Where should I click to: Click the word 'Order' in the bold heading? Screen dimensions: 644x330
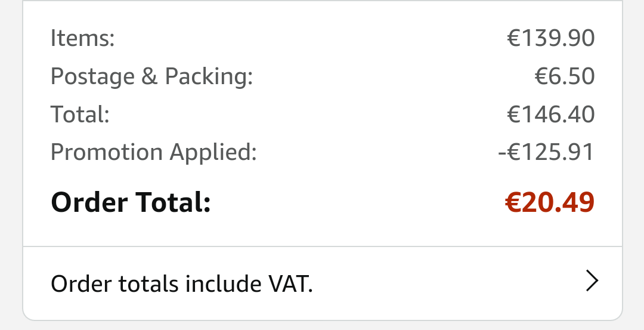click(89, 202)
